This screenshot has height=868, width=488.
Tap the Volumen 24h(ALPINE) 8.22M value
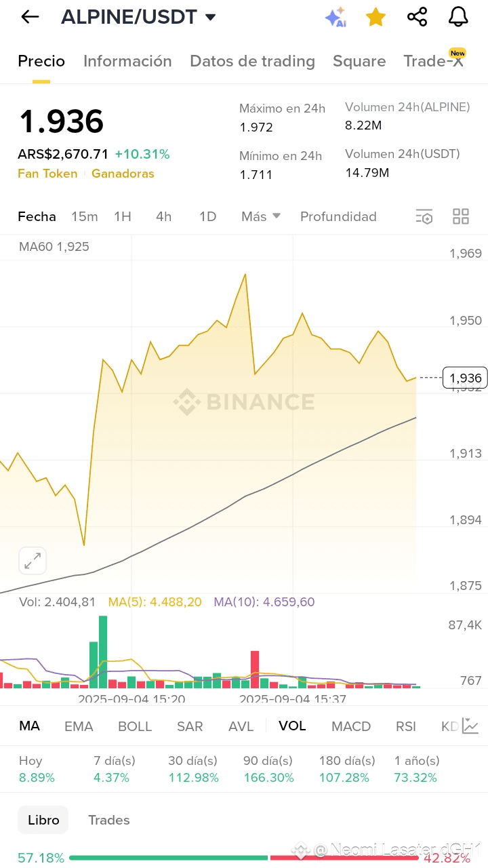pos(363,125)
